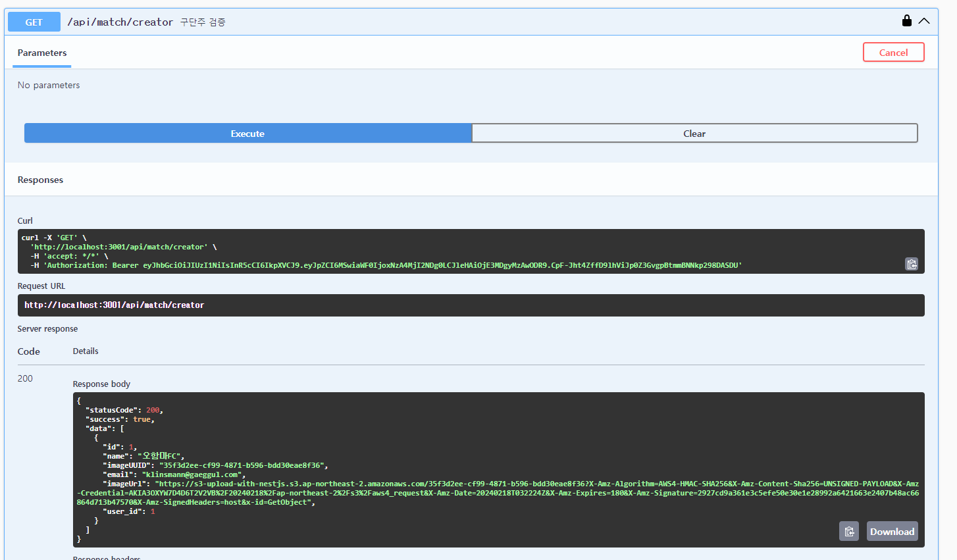
Task: Click the Execute button
Action: point(247,133)
